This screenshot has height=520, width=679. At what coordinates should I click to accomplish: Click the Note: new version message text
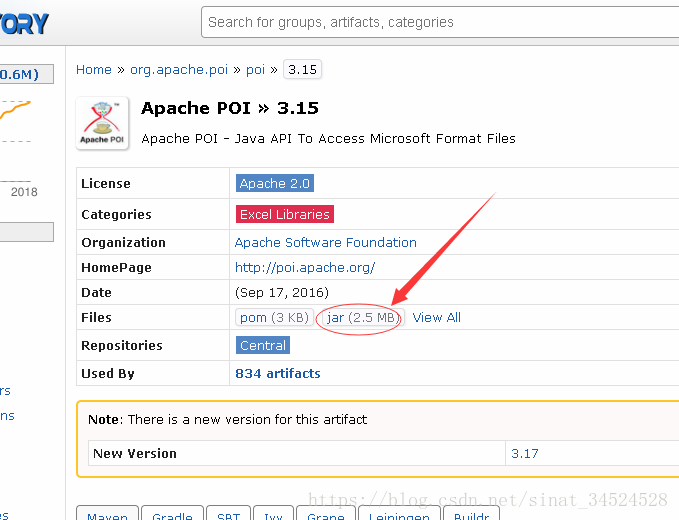coord(227,419)
